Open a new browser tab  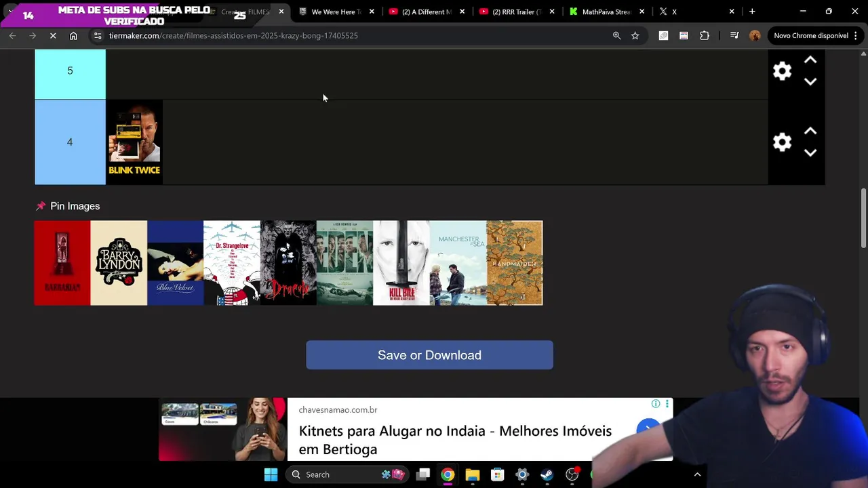coord(752,12)
